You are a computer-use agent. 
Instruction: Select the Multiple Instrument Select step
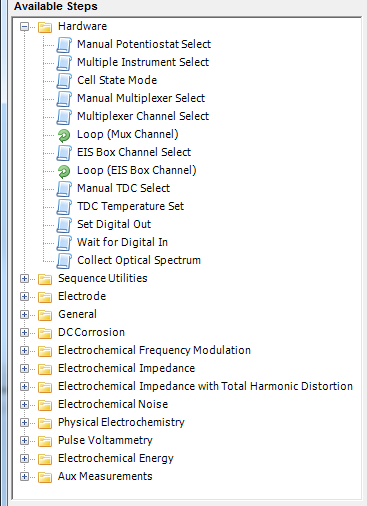[143, 62]
